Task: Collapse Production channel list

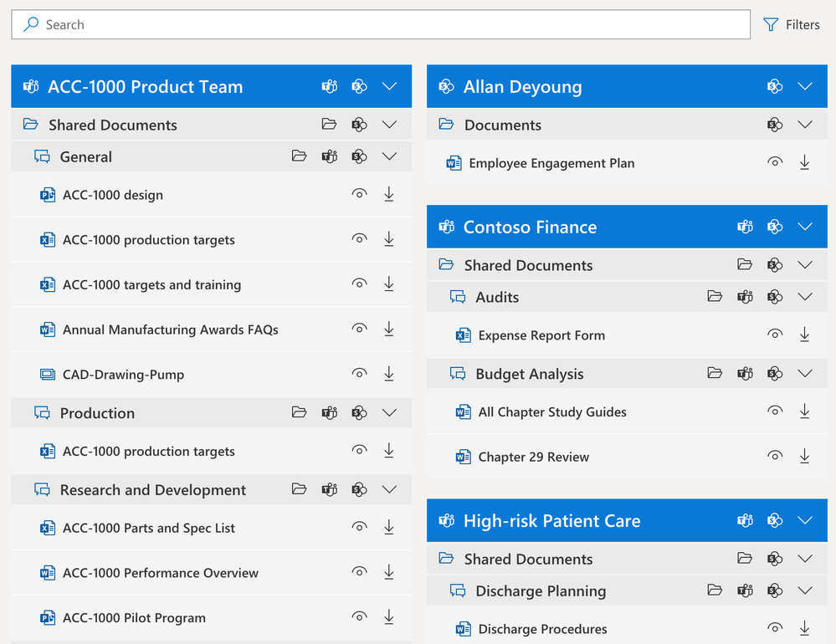Action: click(389, 412)
